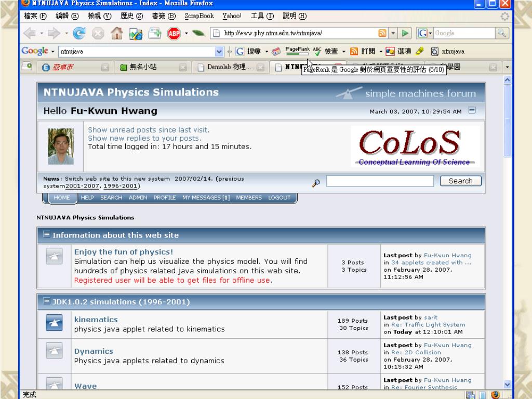Click the green leaf toolbar icon
532x399 pixels.
(x=198, y=33)
